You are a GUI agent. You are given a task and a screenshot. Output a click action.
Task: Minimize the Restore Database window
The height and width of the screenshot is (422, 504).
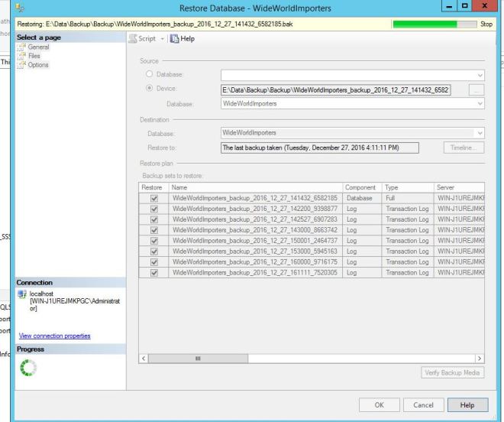(450, 6)
